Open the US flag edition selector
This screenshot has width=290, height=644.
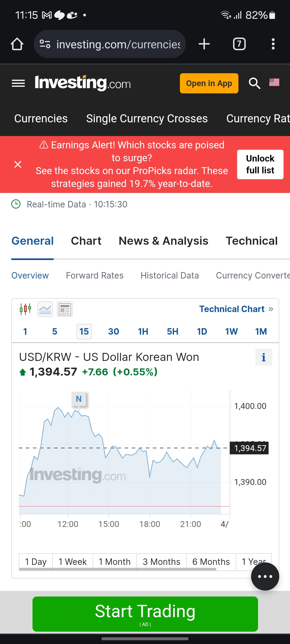[274, 82]
